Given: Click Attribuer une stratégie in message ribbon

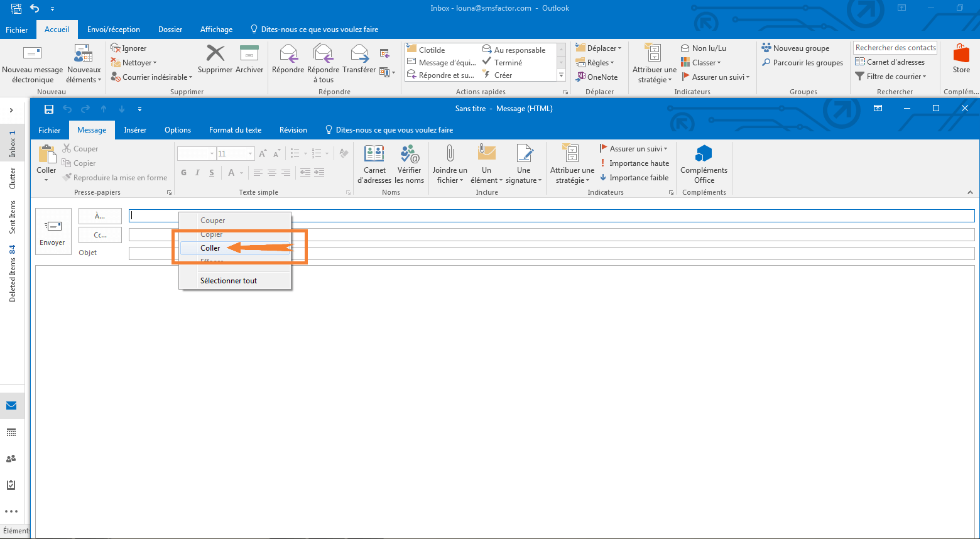Looking at the screenshot, I should 572,165.
